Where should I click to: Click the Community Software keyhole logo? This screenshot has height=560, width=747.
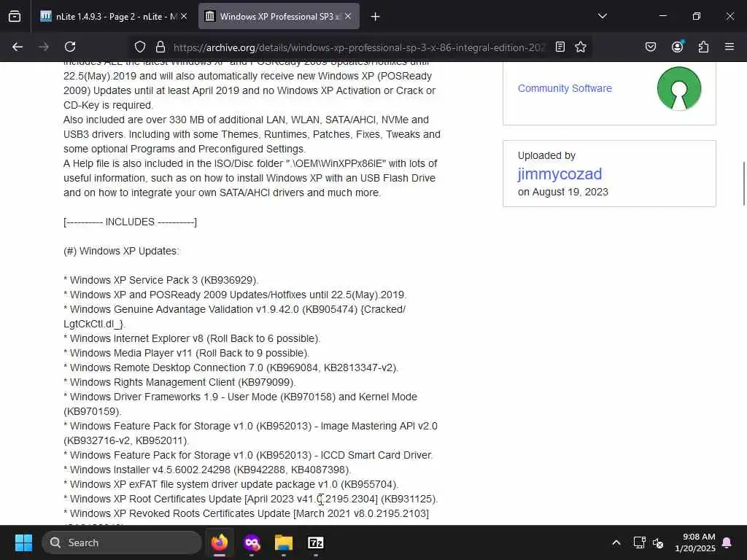tap(679, 88)
